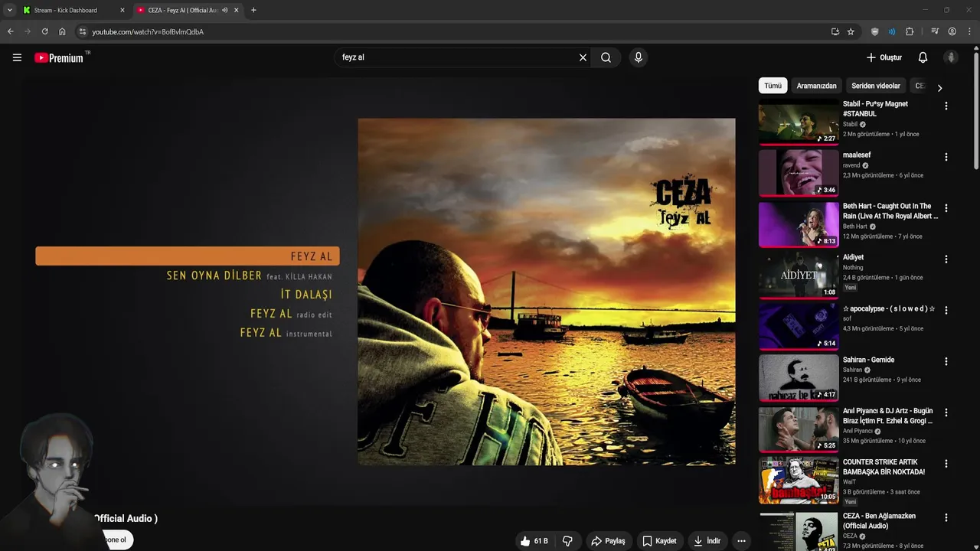The height and width of the screenshot is (551, 980).
Task: Open maalesef video thumbnail
Action: [x=799, y=173]
